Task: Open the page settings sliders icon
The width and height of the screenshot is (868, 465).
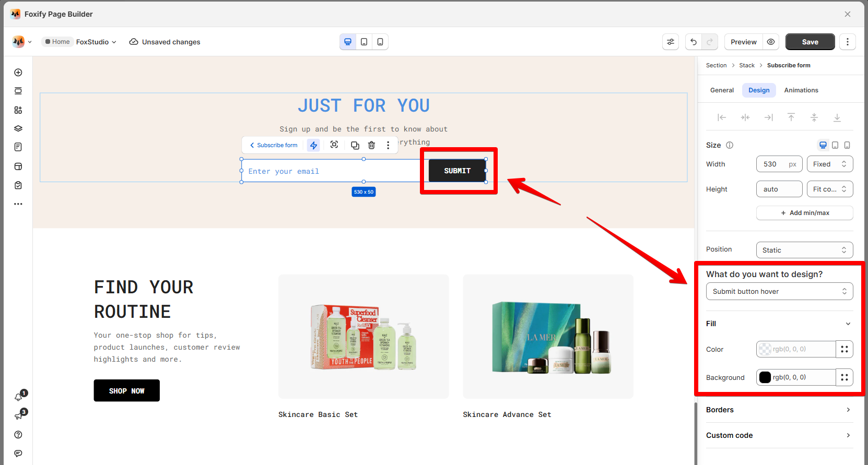Action: coord(671,42)
